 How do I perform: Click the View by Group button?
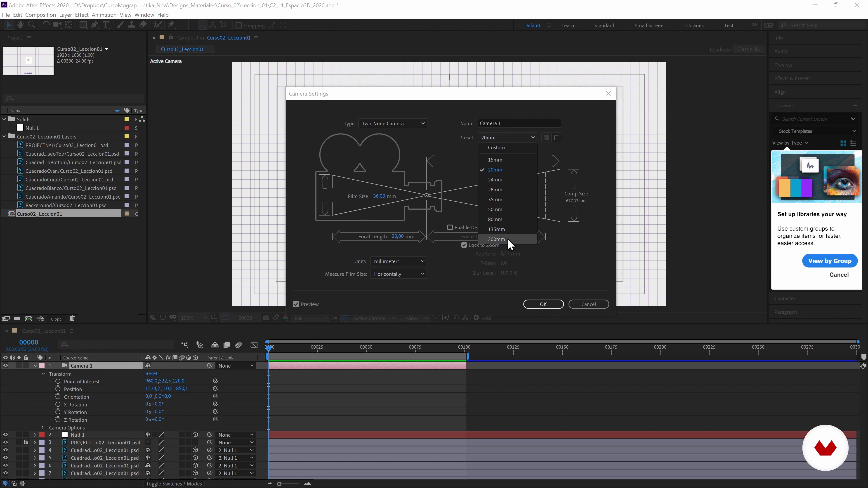(830, 261)
